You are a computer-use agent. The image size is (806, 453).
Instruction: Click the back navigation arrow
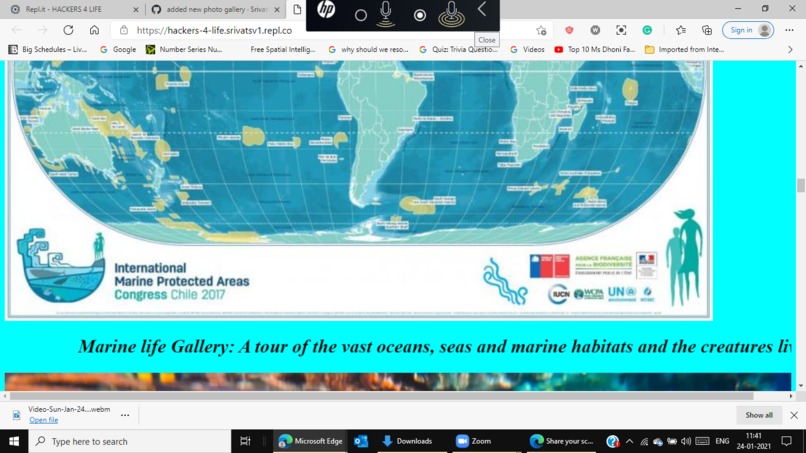click(16, 30)
